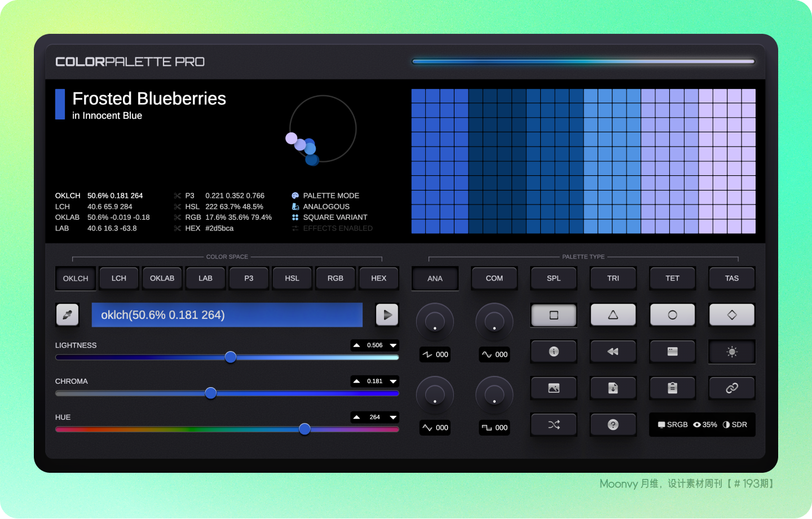Click the eyedropper color picker button
Viewport: 812px width, 519px height.
coord(67,315)
